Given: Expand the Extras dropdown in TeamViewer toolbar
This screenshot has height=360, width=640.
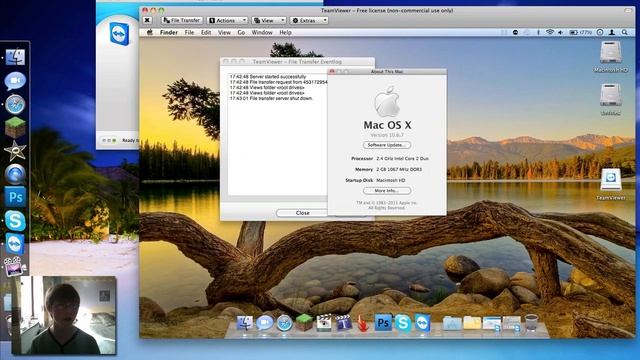Looking at the screenshot, I should pos(309,20).
